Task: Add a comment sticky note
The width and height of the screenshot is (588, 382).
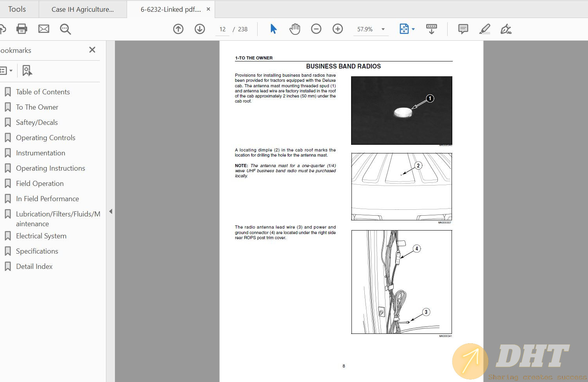Action: coord(463,29)
